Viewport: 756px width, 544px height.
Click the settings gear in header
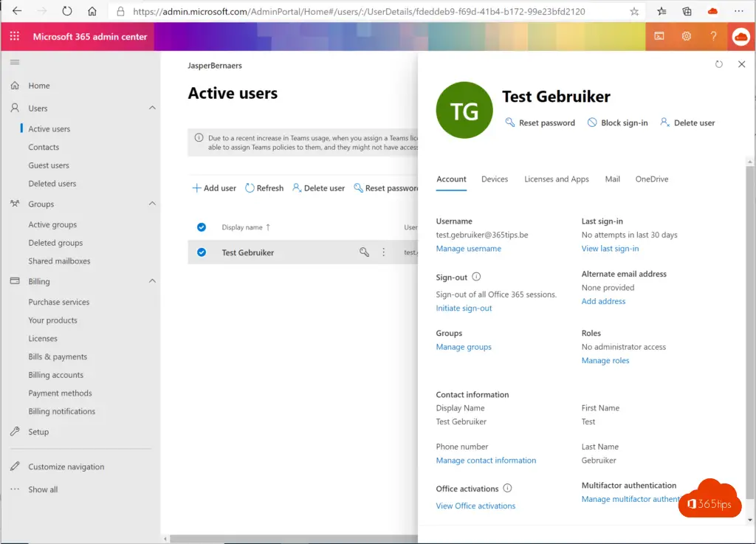(686, 37)
